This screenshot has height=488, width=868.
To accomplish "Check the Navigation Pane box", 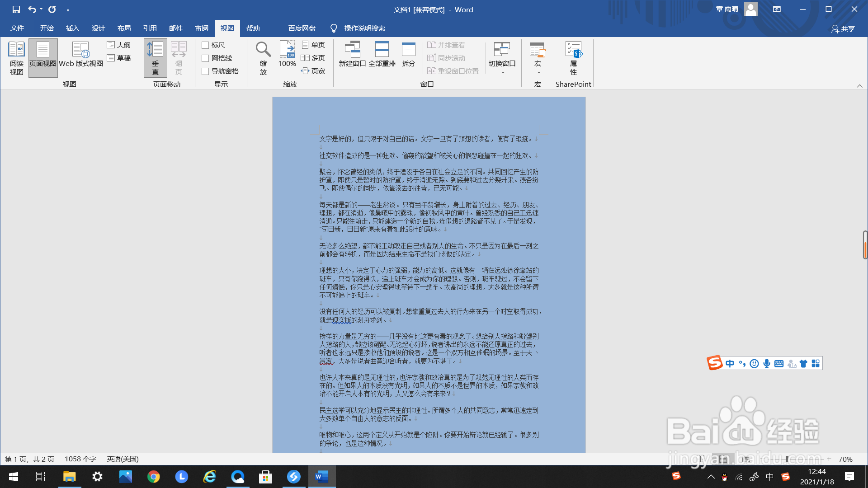I will pos(205,71).
